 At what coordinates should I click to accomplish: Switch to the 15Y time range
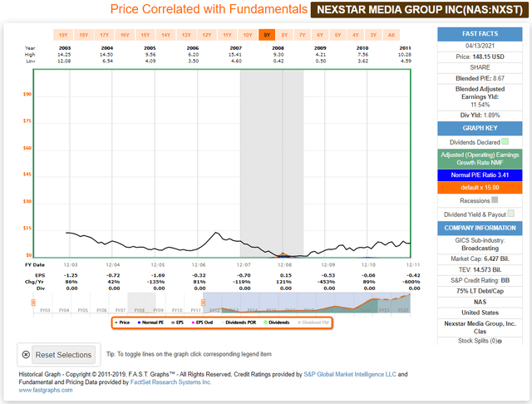[x=145, y=35]
